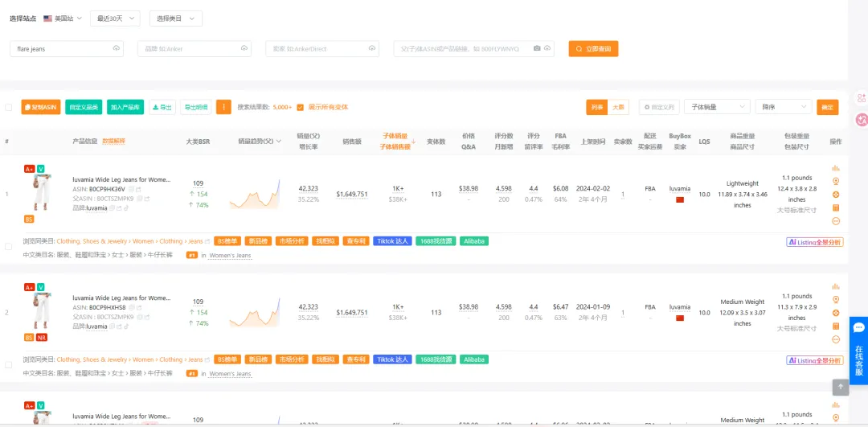Click the pink translate icon on right edge
The image size is (868, 427).
pyautogui.click(x=861, y=119)
